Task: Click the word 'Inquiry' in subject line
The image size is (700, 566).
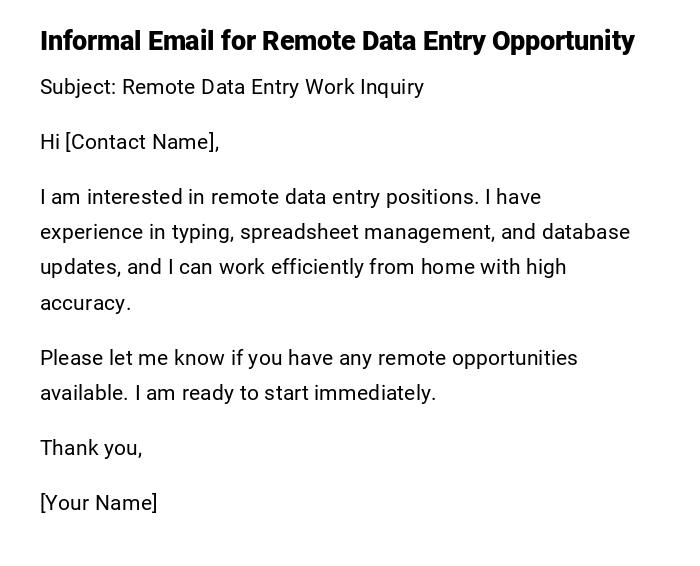Action: click(391, 87)
